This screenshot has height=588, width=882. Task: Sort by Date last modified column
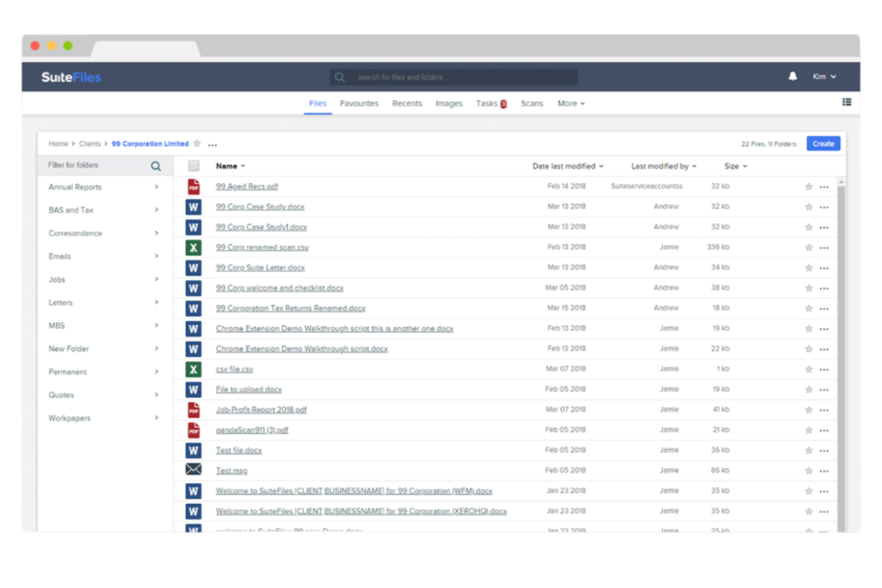[x=568, y=166]
